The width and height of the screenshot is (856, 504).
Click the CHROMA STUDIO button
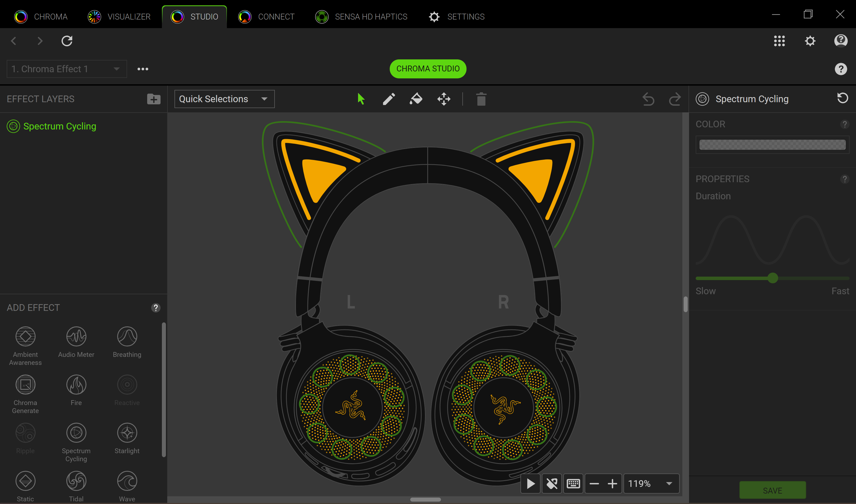(x=428, y=68)
